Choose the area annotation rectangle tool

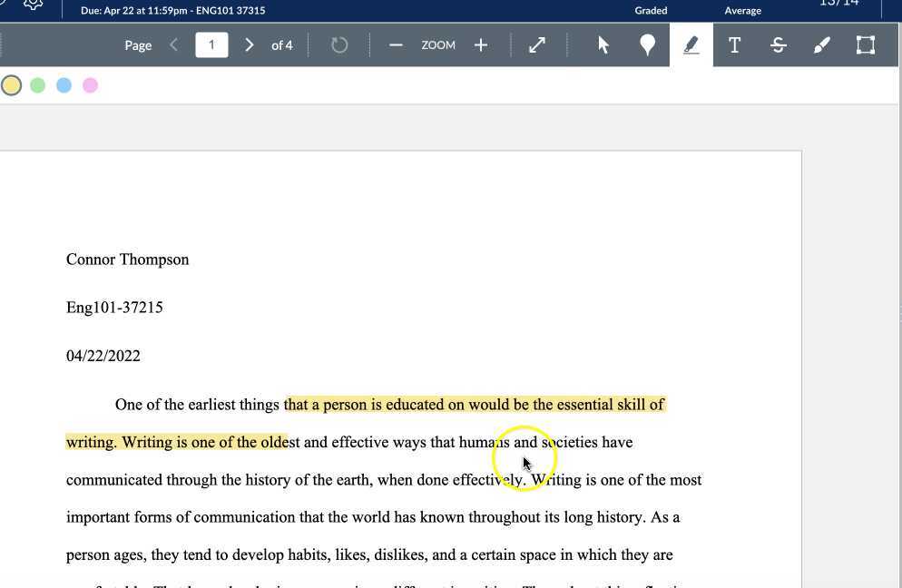865,44
